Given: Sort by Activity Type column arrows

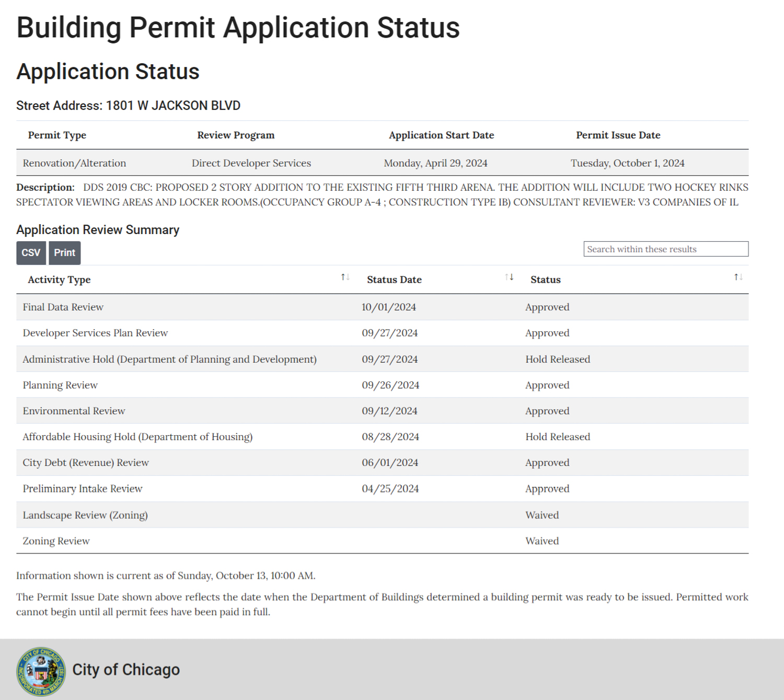Looking at the screenshot, I should tap(345, 277).
